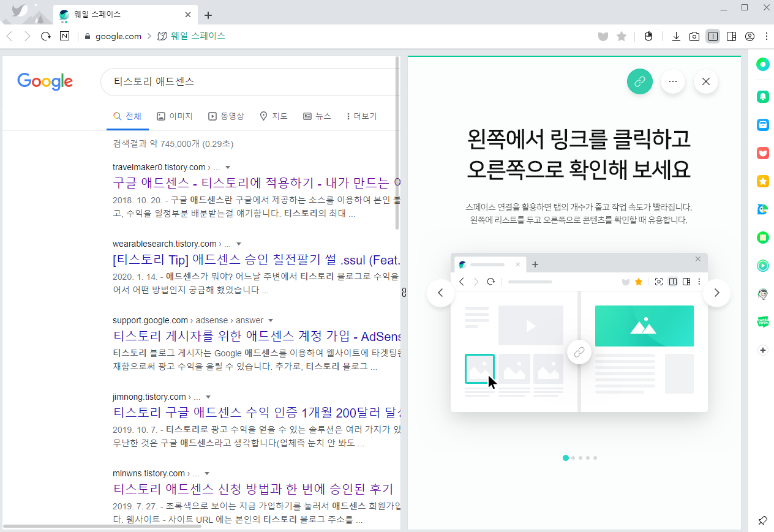
Task: Capture the screen with the camera icon
Action: click(x=694, y=37)
